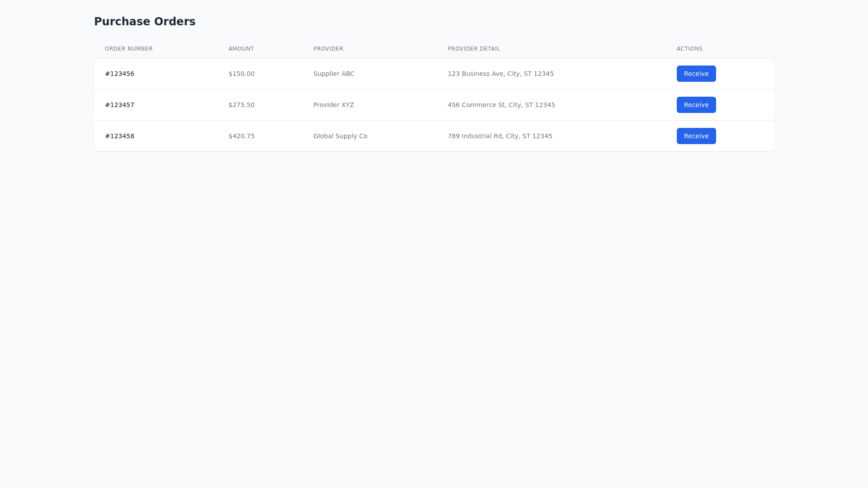
Task: Click the Order Number column header
Action: pyautogui.click(x=129, y=49)
